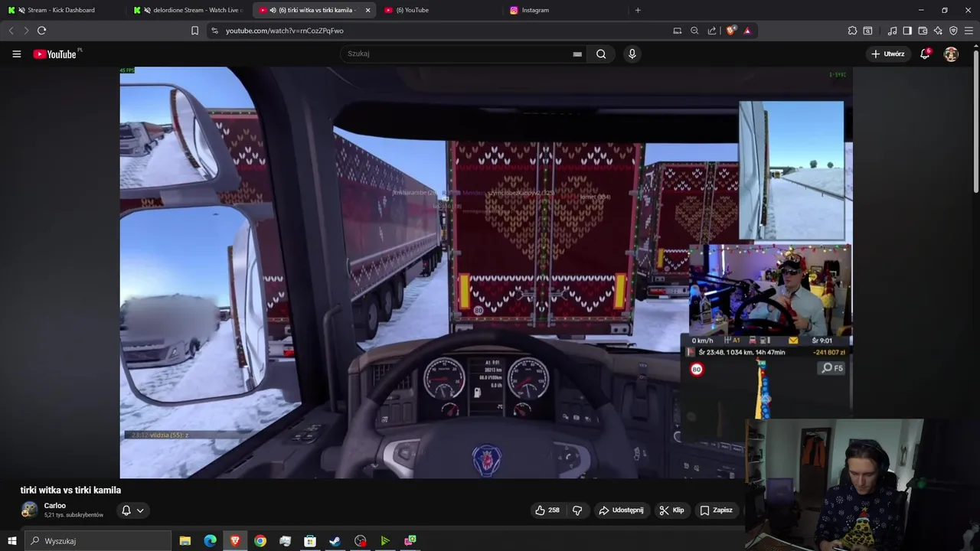980x551 pixels.
Task: Reload the current page
Action: 41,31
